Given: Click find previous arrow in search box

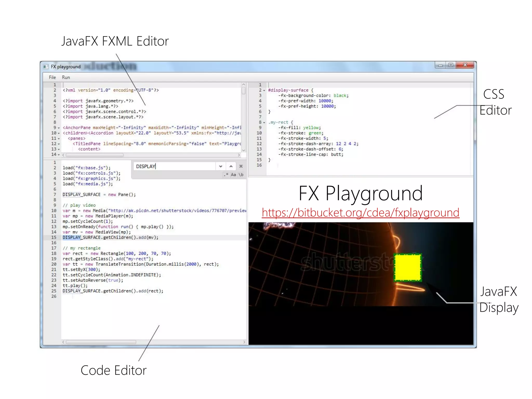Looking at the screenshot, I should tap(231, 166).
